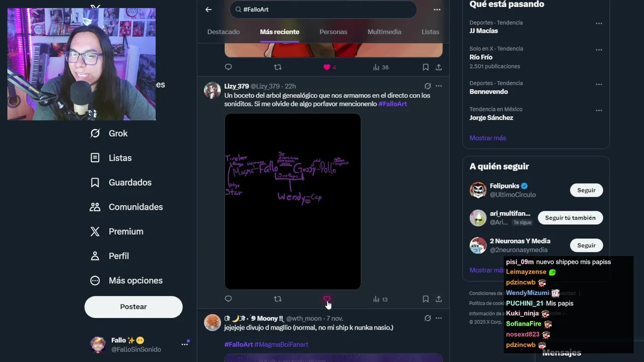The width and height of the screenshot is (644, 362).
Task: Click the Postear button
Action: click(133, 307)
